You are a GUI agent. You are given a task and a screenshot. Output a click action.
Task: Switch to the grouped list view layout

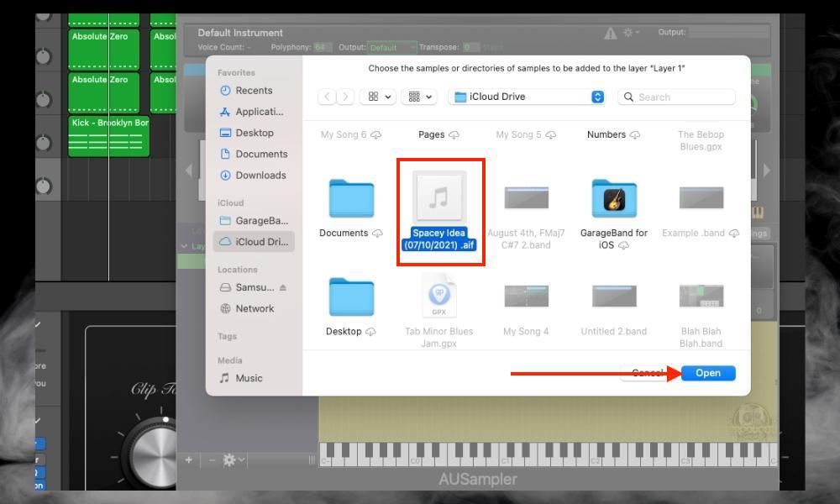[414, 97]
